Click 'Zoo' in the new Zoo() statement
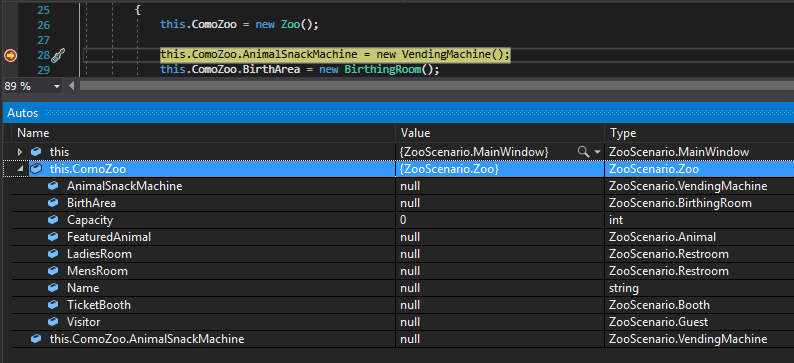 coord(291,24)
